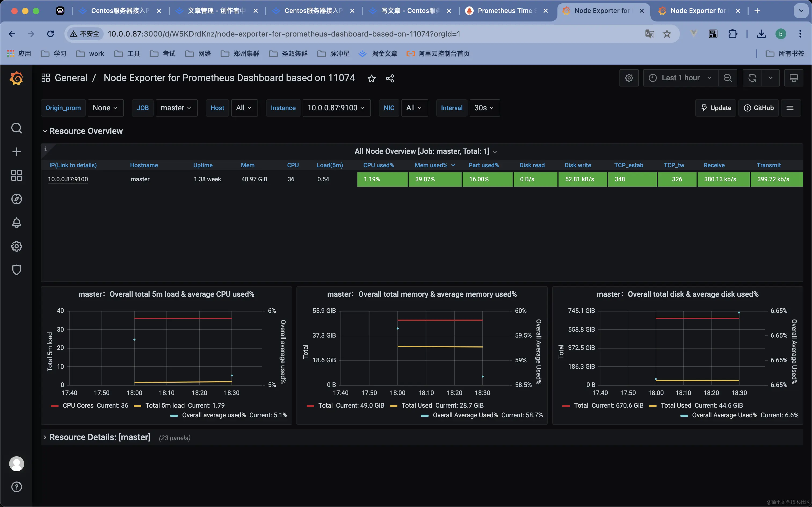This screenshot has width=812, height=507.
Task: Toggle Total Used series in memory legend
Action: [x=416, y=405]
